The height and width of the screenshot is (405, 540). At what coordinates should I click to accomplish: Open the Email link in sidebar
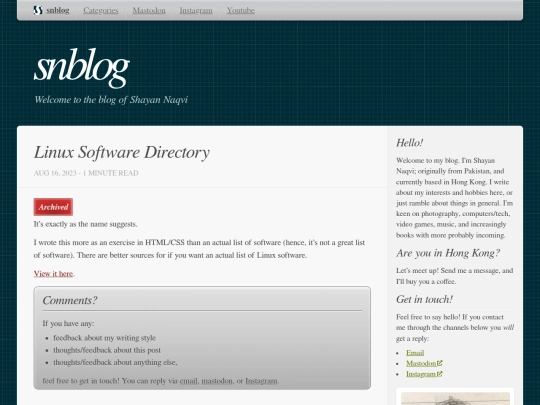click(415, 353)
